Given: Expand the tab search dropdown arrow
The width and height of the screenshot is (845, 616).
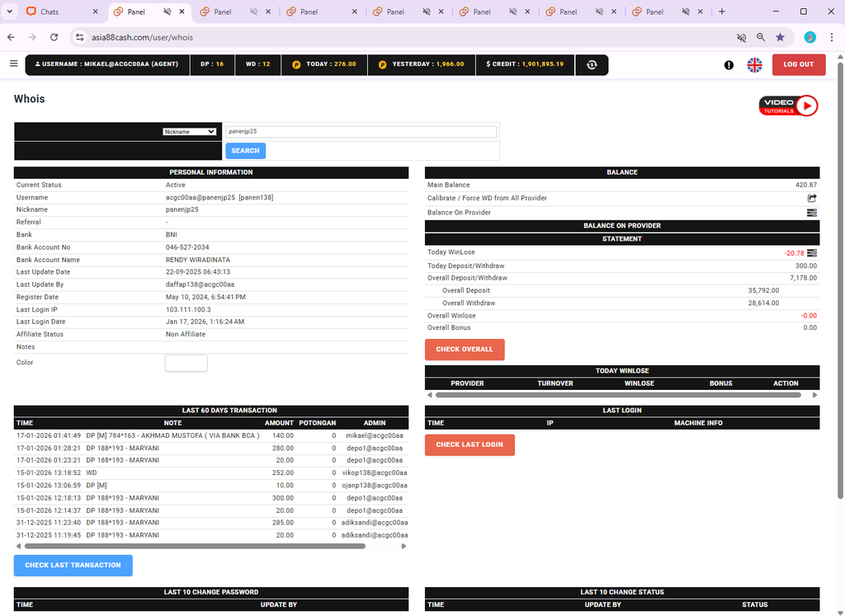Looking at the screenshot, I should pyautogui.click(x=10, y=12).
